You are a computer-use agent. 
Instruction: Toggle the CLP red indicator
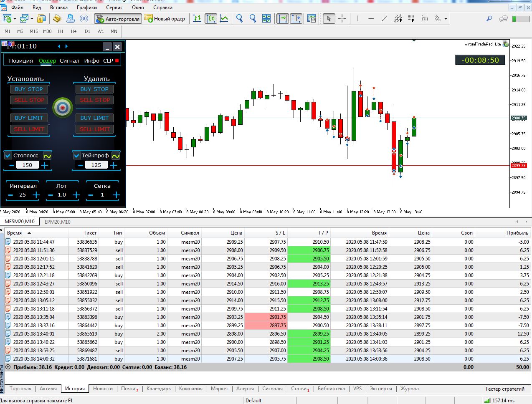[x=117, y=61]
